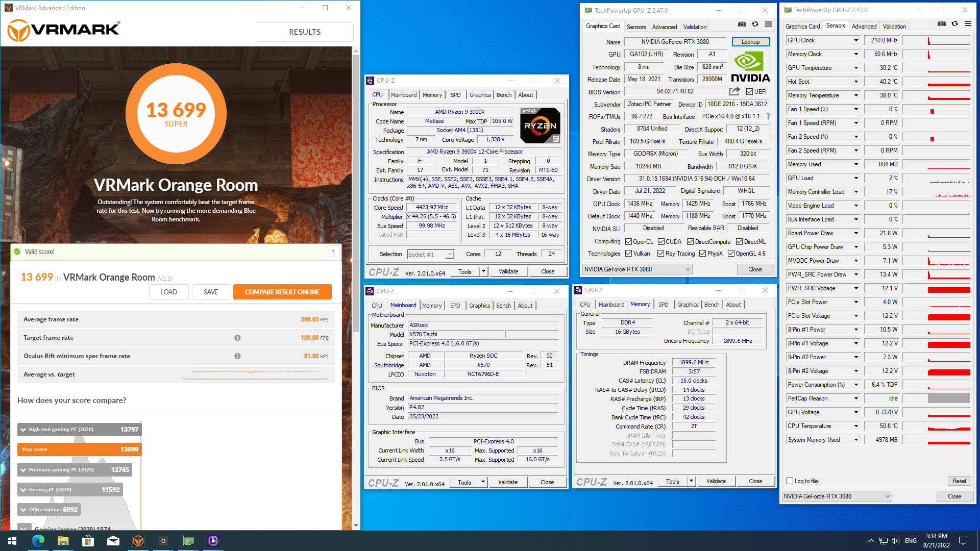
Task: Click the volume icon in system tray
Action: point(895,541)
